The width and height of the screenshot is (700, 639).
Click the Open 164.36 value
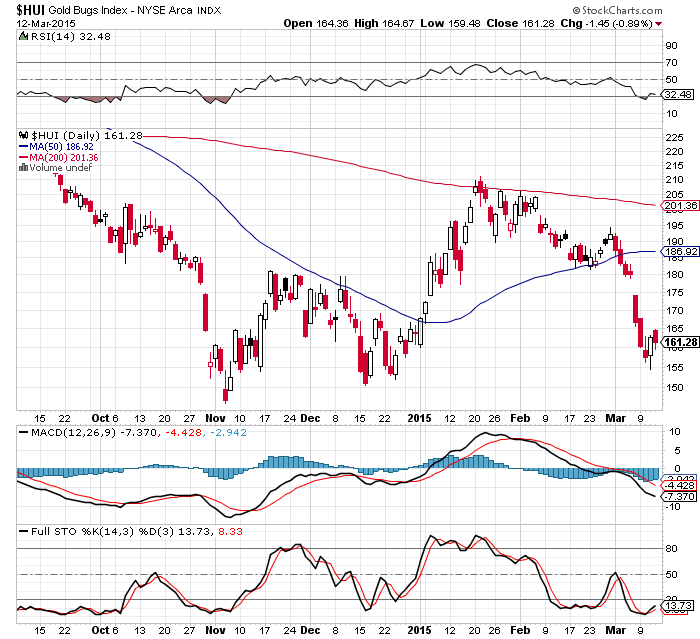point(316,23)
